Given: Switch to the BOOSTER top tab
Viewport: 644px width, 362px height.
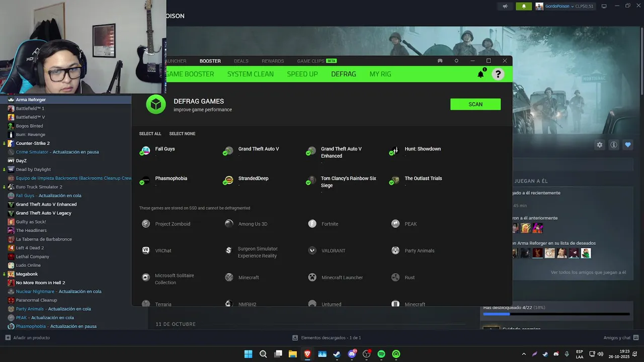Looking at the screenshot, I should point(210,61).
